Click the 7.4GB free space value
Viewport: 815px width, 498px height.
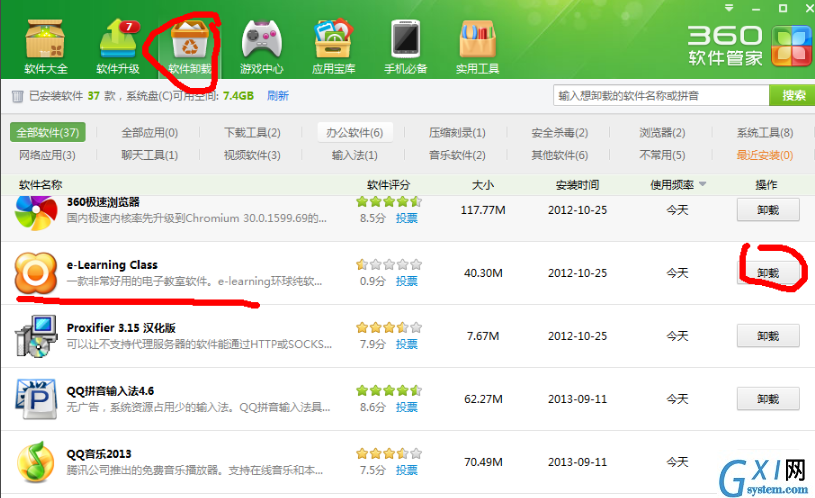[238, 96]
